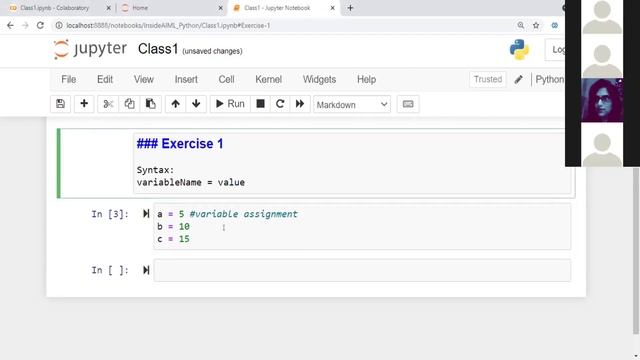
Task: Close the Home browser tab
Action: click(220, 8)
